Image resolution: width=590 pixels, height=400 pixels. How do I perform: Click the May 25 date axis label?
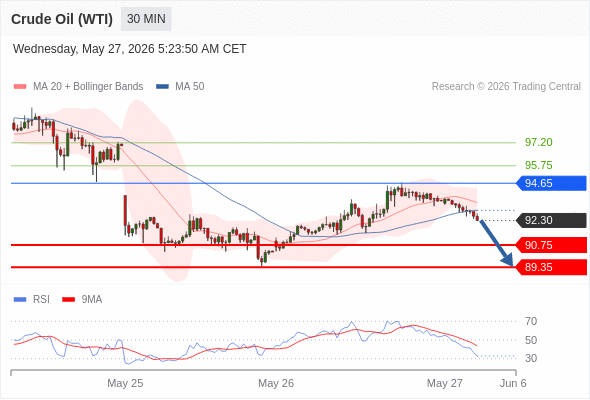pos(125,383)
